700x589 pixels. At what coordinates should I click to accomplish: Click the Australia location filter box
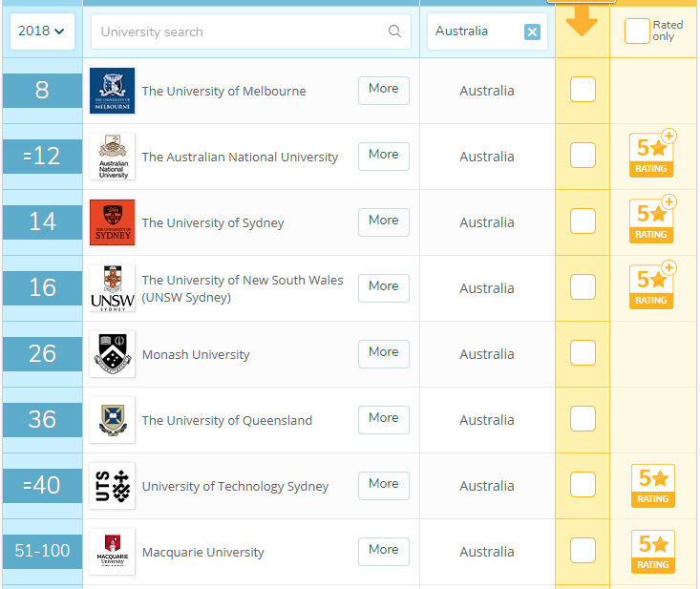[487, 32]
